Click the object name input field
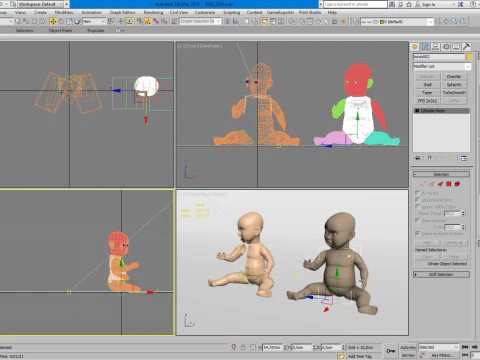Image resolution: width=480 pixels, height=360 pixels. tap(439, 57)
